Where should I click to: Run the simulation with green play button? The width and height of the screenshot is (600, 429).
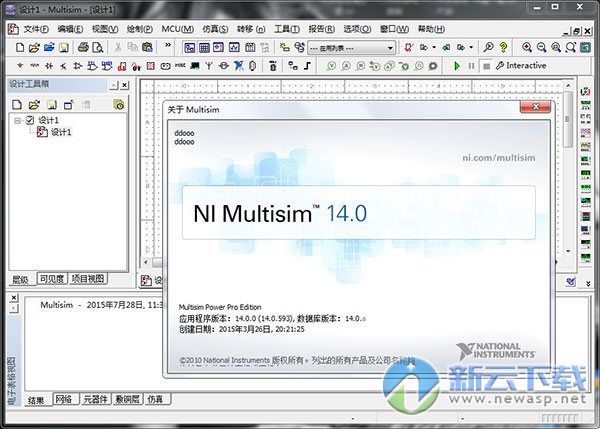(457, 66)
